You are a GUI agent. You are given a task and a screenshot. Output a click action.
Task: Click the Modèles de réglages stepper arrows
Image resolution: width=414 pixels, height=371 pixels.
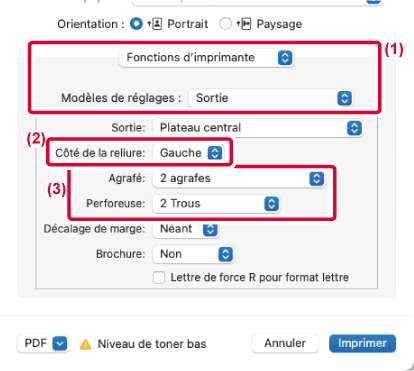[344, 98]
